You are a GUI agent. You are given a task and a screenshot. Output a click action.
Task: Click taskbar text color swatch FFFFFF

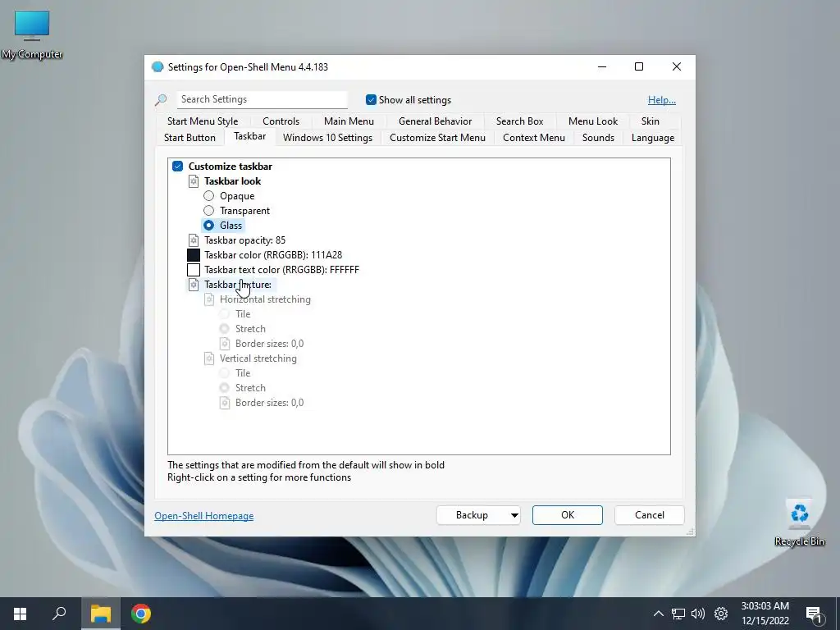(x=194, y=270)
